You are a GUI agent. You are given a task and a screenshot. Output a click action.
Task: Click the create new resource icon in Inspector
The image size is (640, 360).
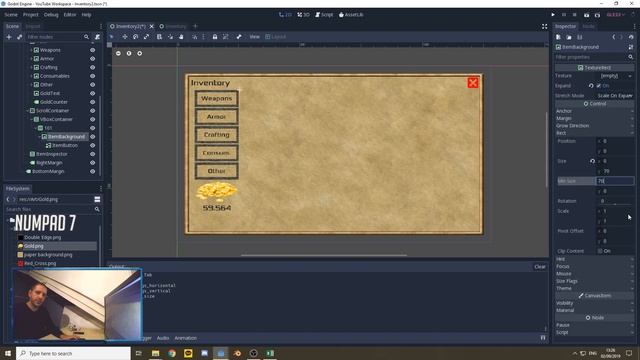click(x=558, y=37)
